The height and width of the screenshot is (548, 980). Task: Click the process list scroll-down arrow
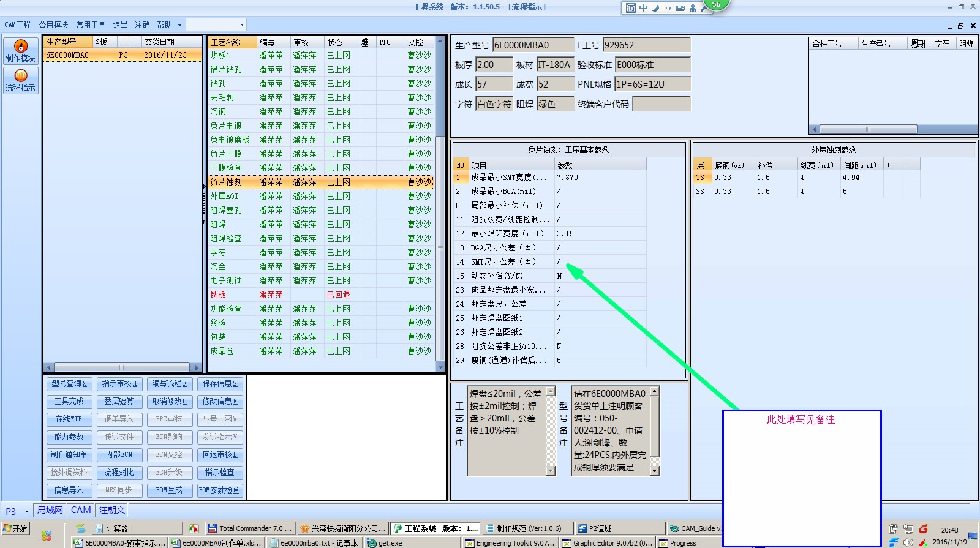440,367
